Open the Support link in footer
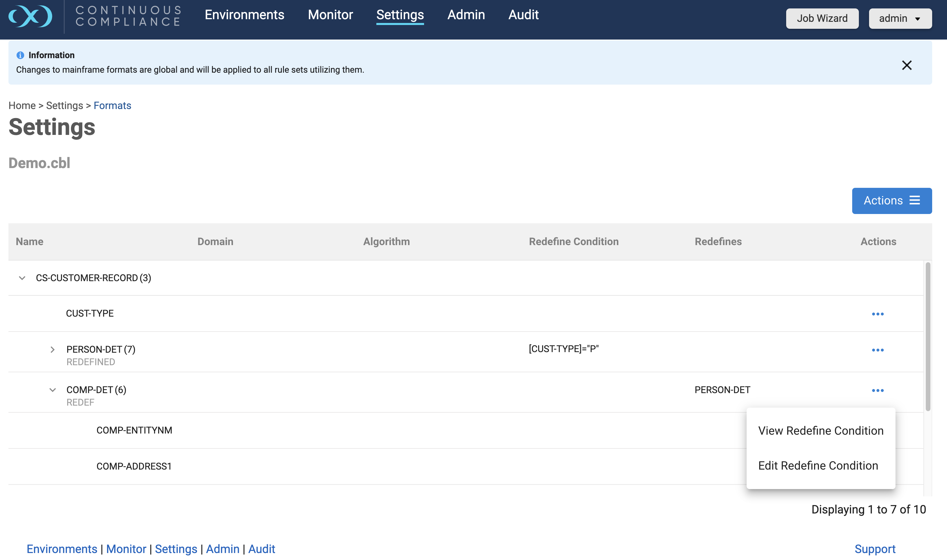The height and width of the screenshot is (560, 947). 875,549
